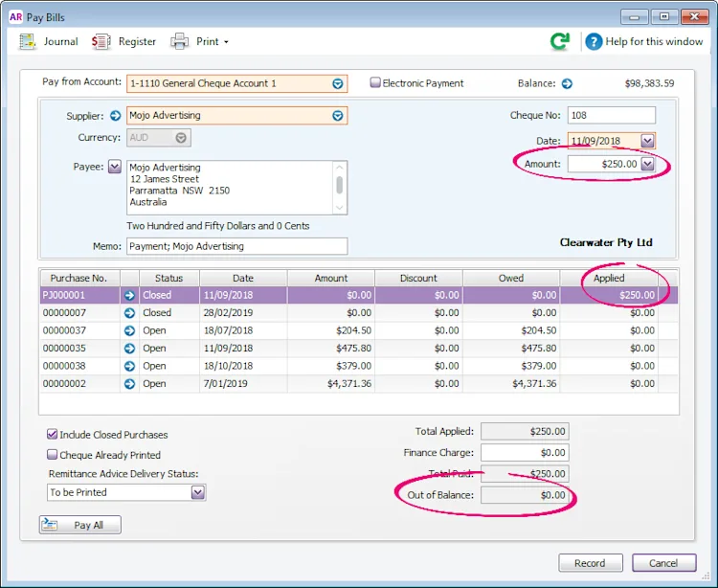Open Help for this window
718x588 pixels.
pos(644,42)
